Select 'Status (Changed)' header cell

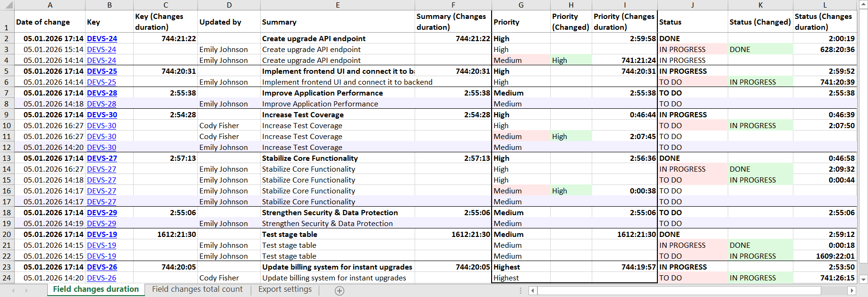pyautogui.click(x=760, y=22)
